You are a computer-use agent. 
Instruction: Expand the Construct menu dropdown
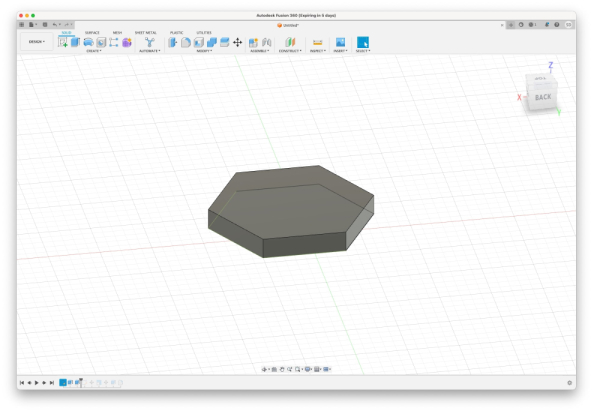pyautogui.click(x=290, y=51)
